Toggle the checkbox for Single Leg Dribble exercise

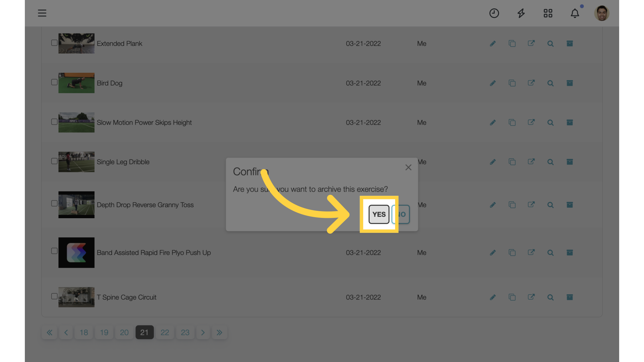54,161
